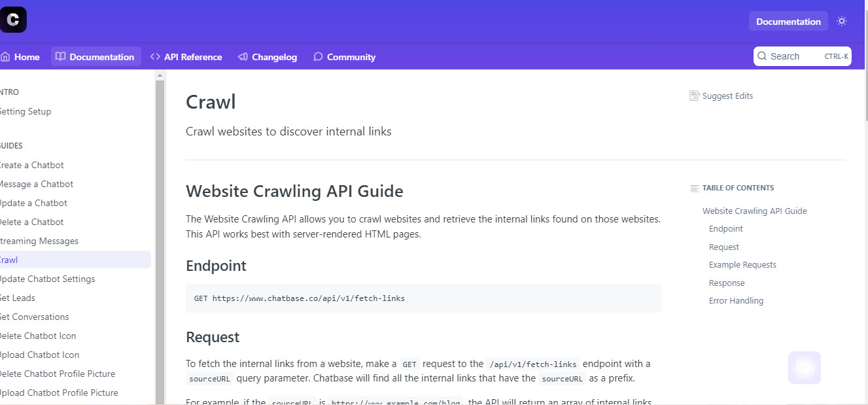Toggle the light/dark theme sun icon

[842, 21]
